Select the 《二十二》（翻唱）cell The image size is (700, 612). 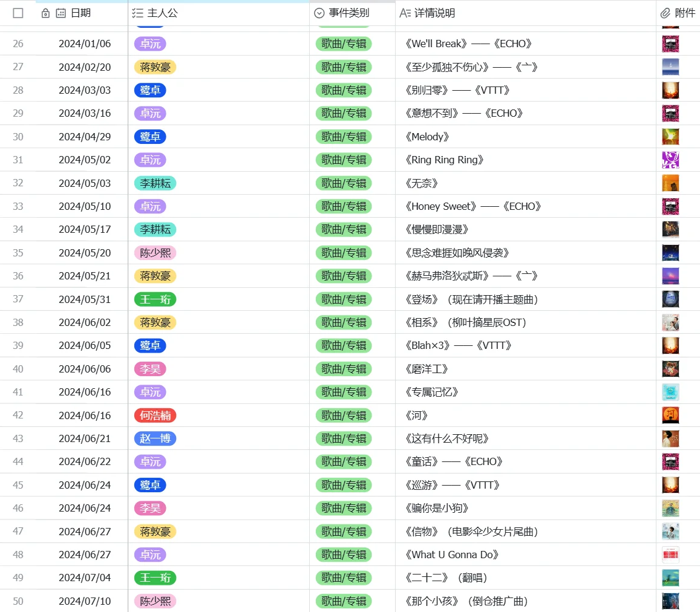pyautogui.click(x=525, y=578)
